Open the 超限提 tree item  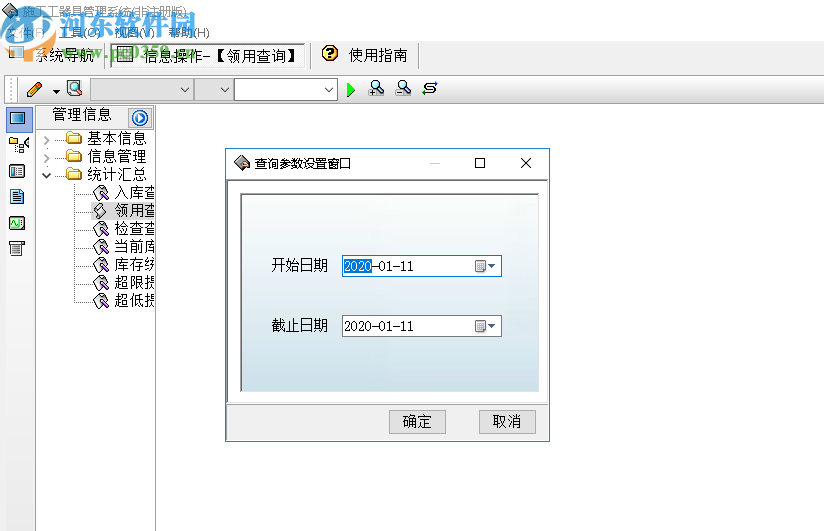pyautogui.click(x=135, y=282)
